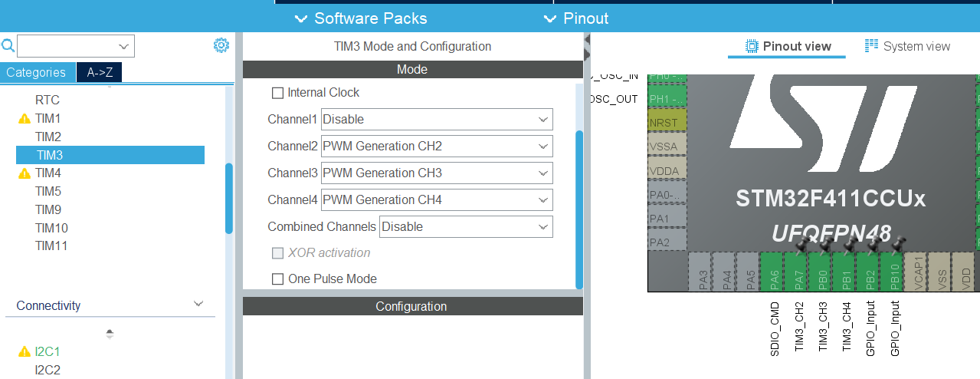
Task: Click the Pinout view chip icon
Action: 752,46
